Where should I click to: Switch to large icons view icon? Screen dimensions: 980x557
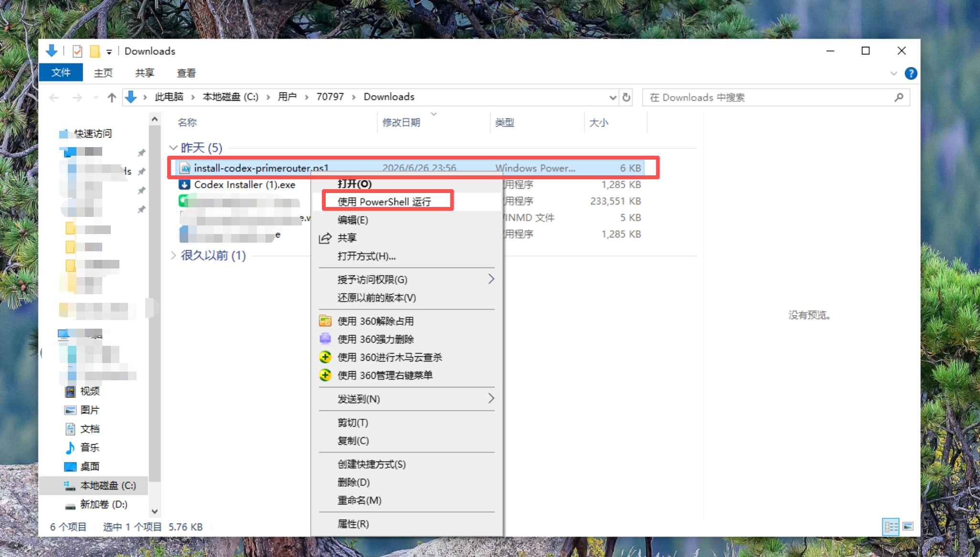click(x=908, y=526)
